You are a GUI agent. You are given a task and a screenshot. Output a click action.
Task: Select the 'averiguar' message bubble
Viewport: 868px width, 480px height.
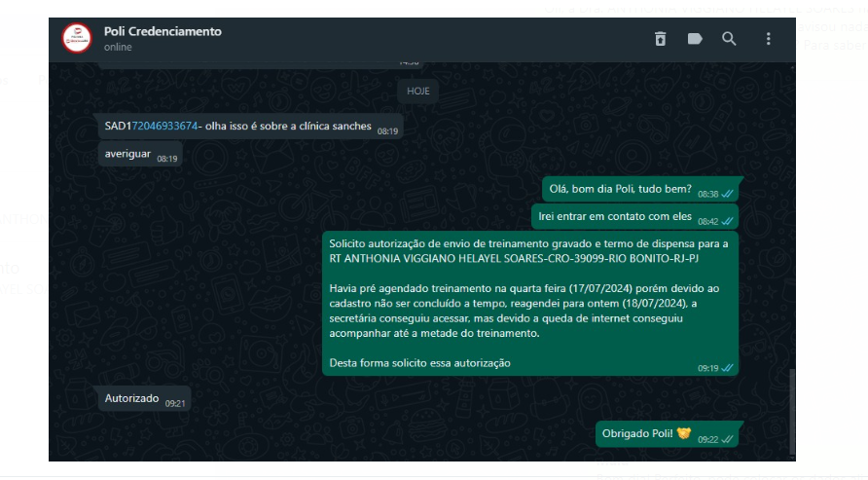pos(140,154)
